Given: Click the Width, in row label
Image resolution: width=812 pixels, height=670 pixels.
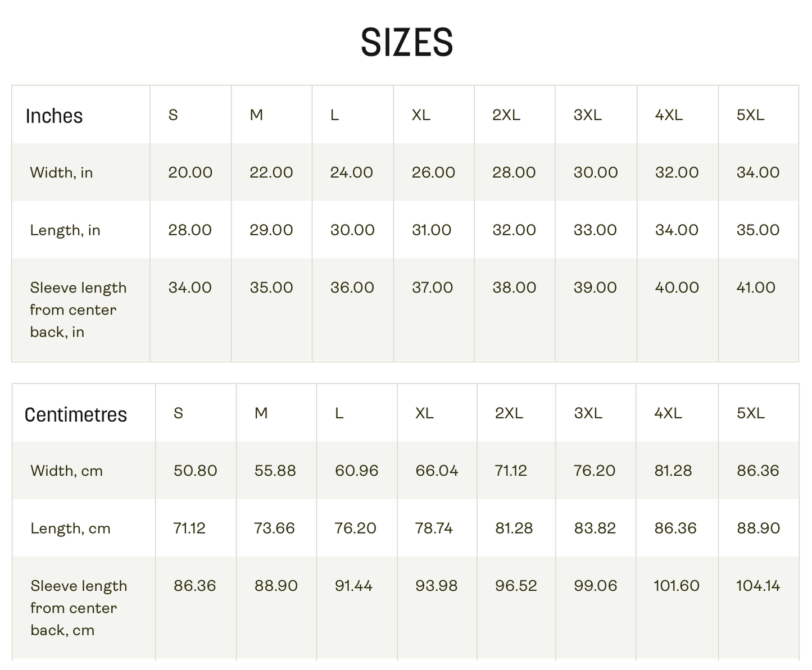Looking at the screenshot, I should pos(61,172).
